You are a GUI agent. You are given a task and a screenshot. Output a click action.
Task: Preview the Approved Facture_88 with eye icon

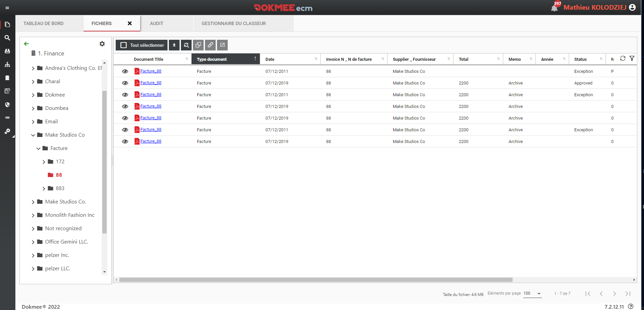(x=125, y=83)
